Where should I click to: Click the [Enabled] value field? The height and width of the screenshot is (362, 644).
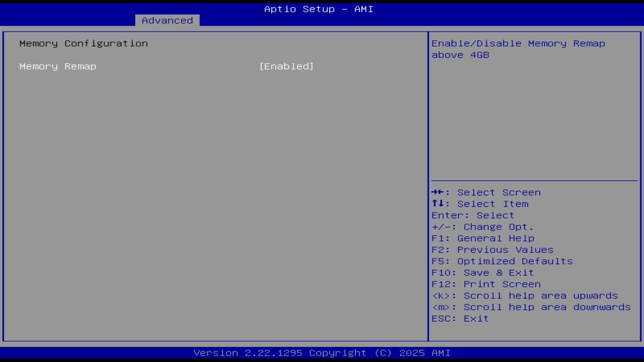click(287, 66)
